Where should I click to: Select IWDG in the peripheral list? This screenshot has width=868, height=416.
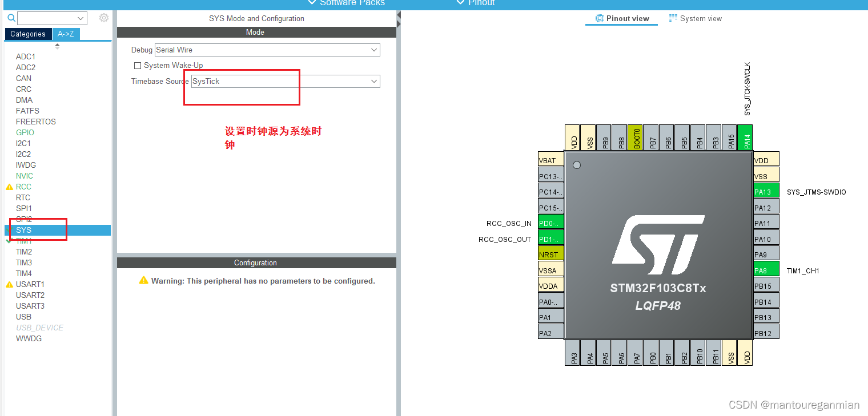click(x=26, y=165)
